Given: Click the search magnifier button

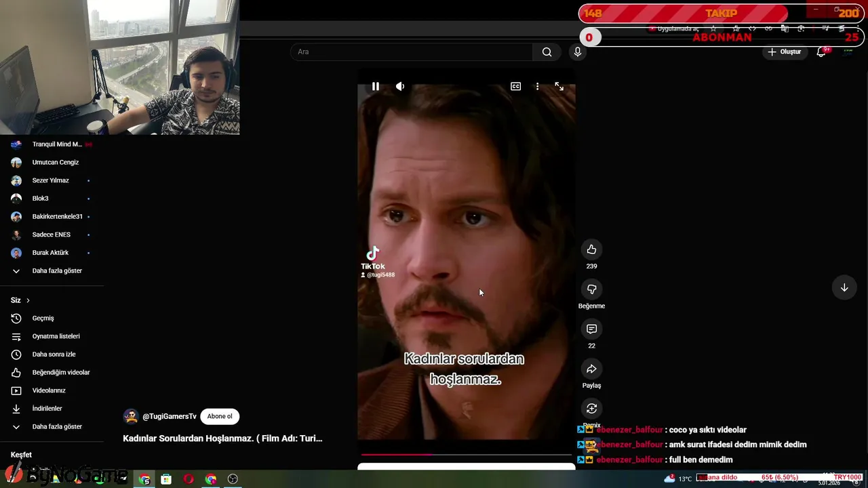Looking at the screenshot, I should [x=547, y=52].
